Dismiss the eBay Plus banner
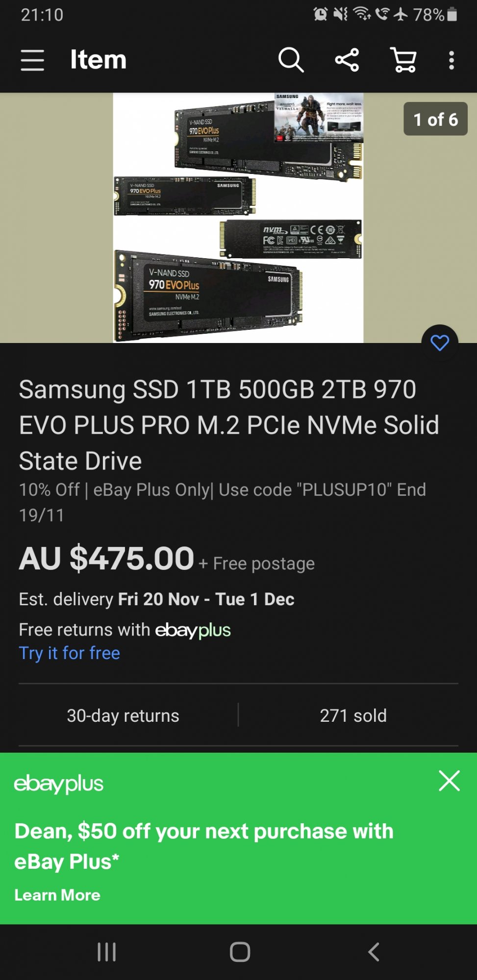Screen dimensions: 477x980 449,781
